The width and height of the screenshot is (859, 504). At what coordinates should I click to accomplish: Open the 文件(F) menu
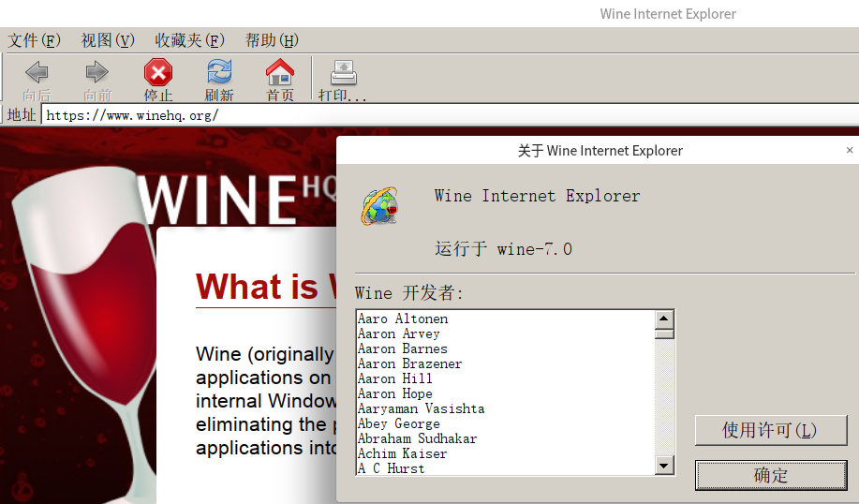pyautogui.click(x=34, y=40)
